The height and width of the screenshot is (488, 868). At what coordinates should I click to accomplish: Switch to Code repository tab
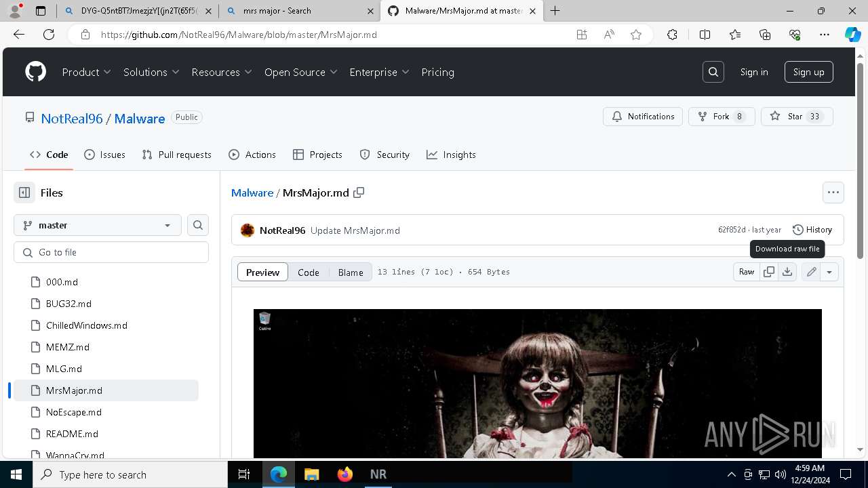click(x=49, y=155)
